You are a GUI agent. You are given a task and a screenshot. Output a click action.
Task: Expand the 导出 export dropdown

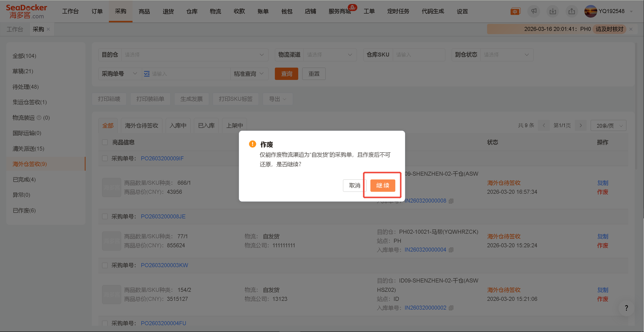tap(277, 99)
